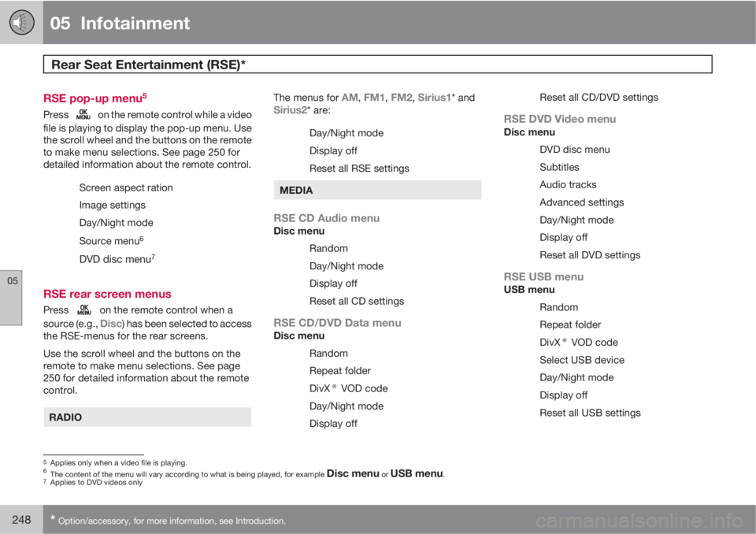Viewport: 756px width, 534px height.
Task: Click the RADIO section header
Action: pyautogui.click(x=147, y=417)
